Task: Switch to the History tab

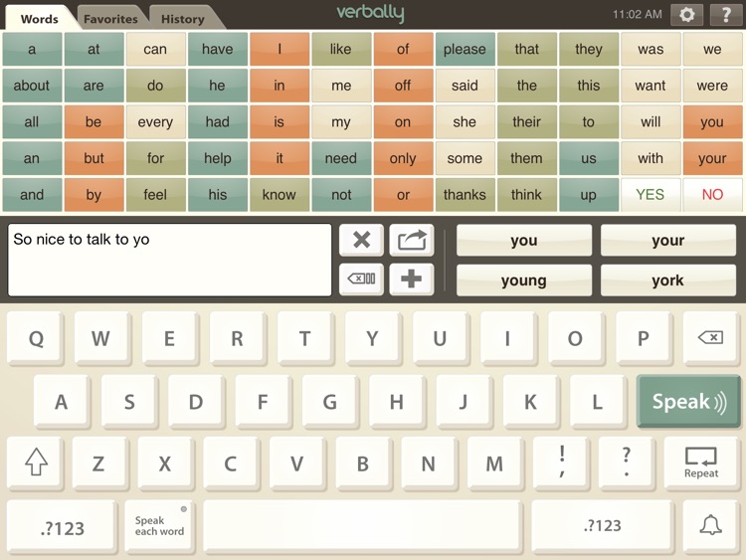Action: tap(183, 19)
